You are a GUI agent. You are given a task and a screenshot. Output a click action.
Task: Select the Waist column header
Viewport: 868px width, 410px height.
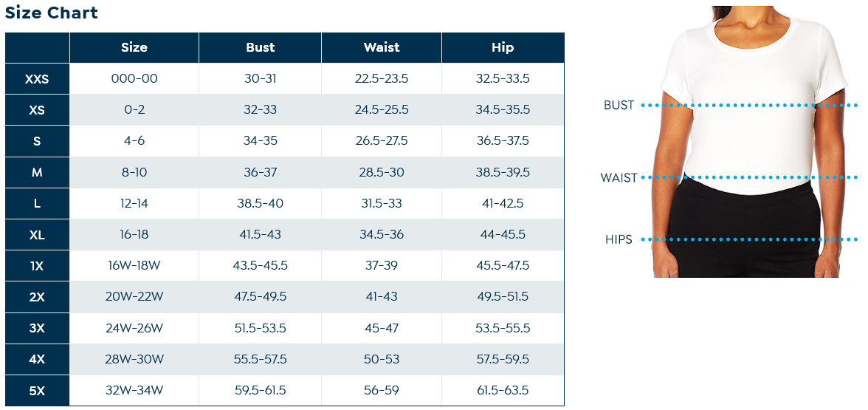pos(382,47)
